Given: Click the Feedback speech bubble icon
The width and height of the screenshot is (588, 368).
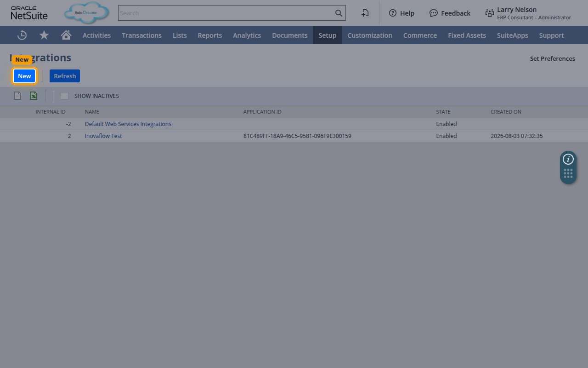Looking at the screenshot, I should [433, 13].
